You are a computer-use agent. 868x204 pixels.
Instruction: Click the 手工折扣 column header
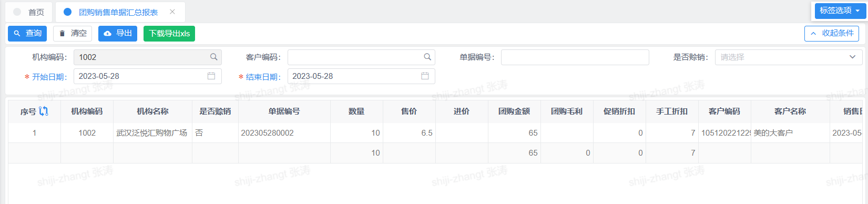coord(672,111)
